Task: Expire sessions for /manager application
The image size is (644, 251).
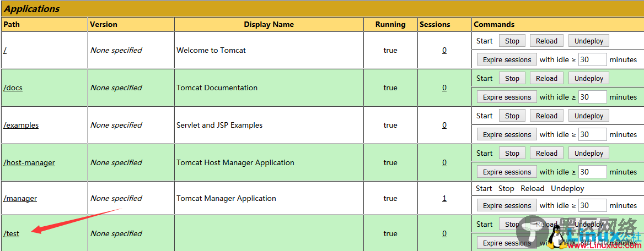Action: click(x=507, y=206)
